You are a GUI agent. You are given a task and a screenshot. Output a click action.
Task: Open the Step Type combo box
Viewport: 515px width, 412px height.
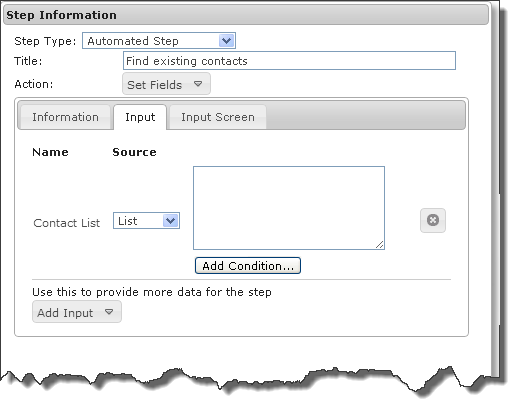159,41
